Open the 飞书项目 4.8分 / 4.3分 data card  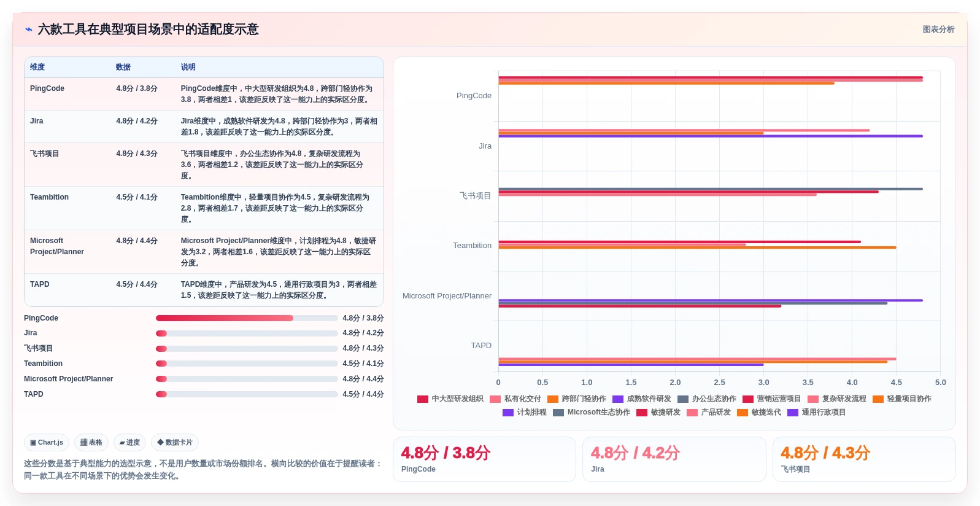click(864, 459)
